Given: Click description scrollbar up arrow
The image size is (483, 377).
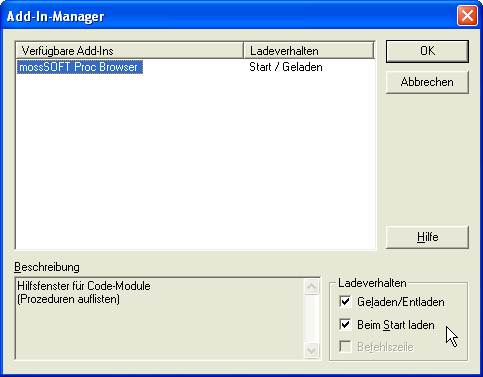Looking at the screenshot, I should (x=312, y=287).
